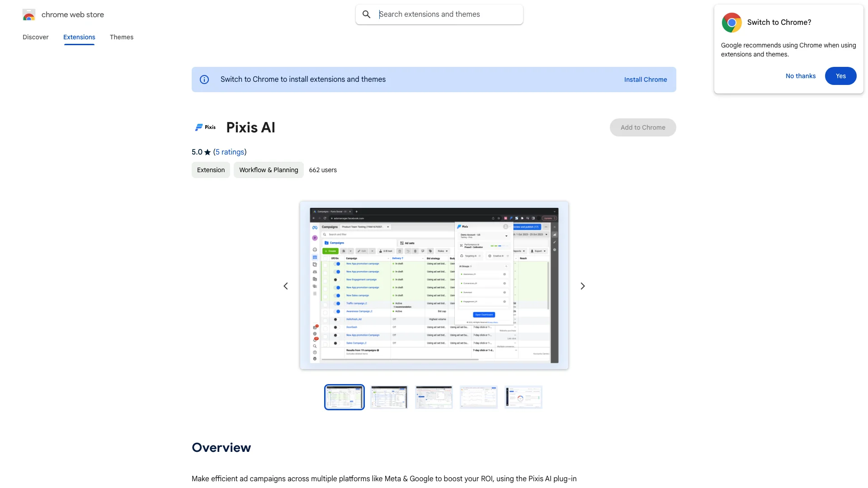868x488 pixels.
Task: Click the chrome web store title text
Action: pos(73,14)
